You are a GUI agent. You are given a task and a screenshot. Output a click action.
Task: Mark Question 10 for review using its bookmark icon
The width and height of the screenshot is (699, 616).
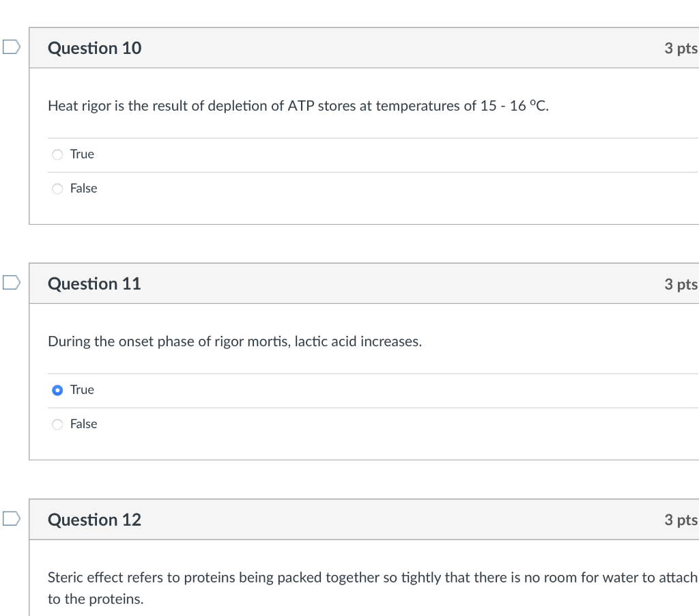(x=10, y=45)
